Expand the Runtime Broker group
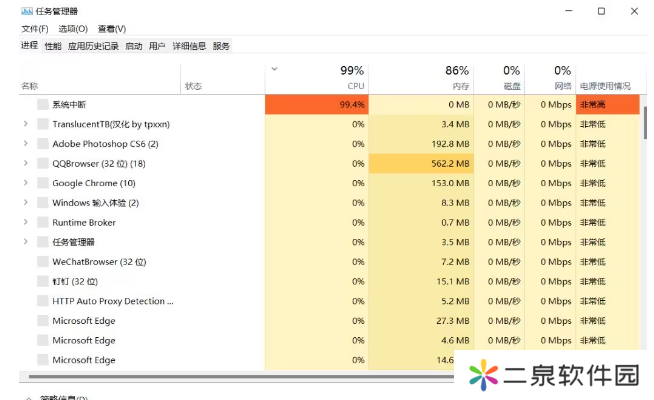Image resolution: width=654 pixels, height=400 pixels. [26, 222]
